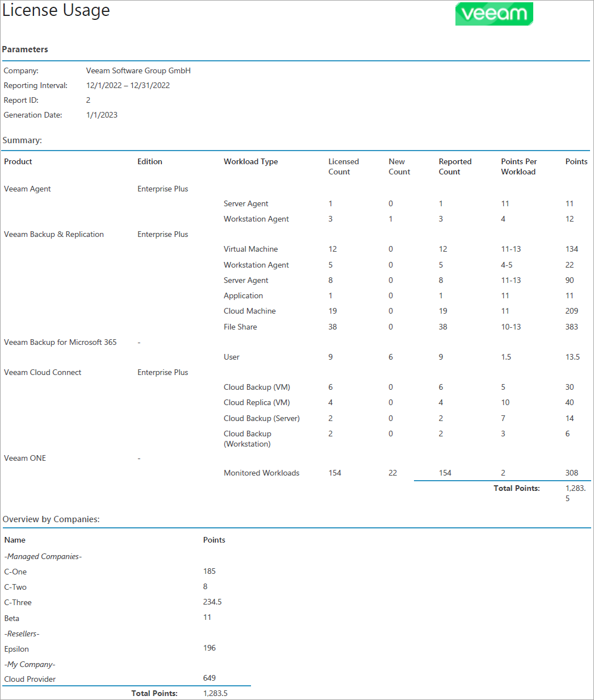
Task: Select the Veeam Backup & Replication product
Action: pyautogui.click(x=54, y=234)
